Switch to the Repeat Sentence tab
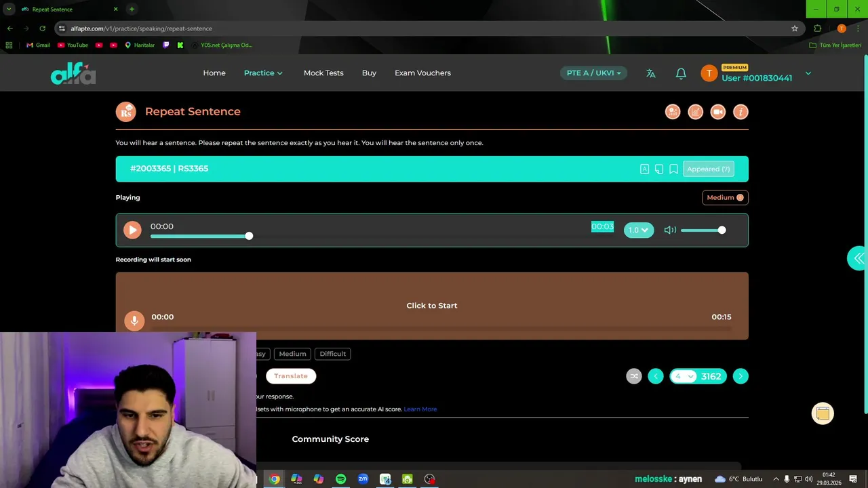This screenshot has height=488, width=868. 68,9
